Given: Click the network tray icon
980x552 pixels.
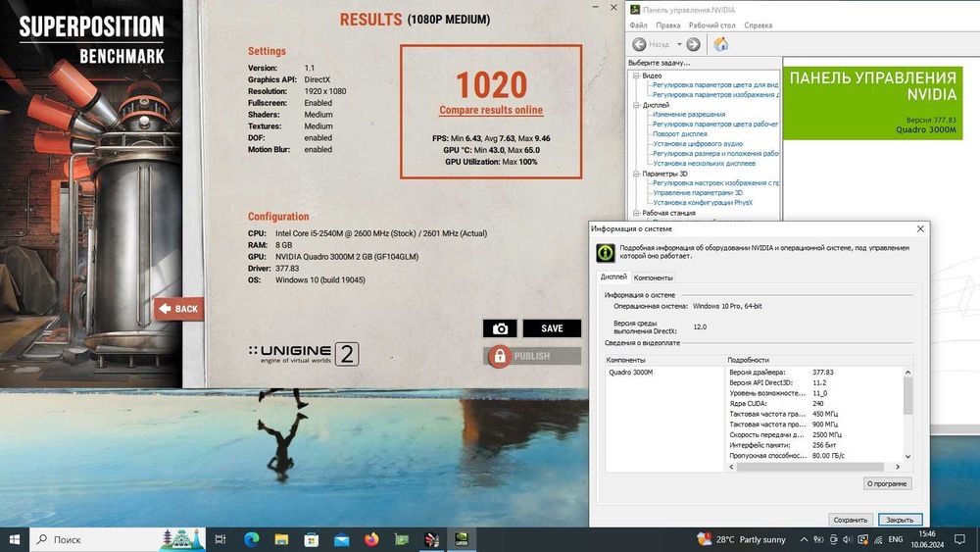Looking at the screenshot, I should coord(878,539).
